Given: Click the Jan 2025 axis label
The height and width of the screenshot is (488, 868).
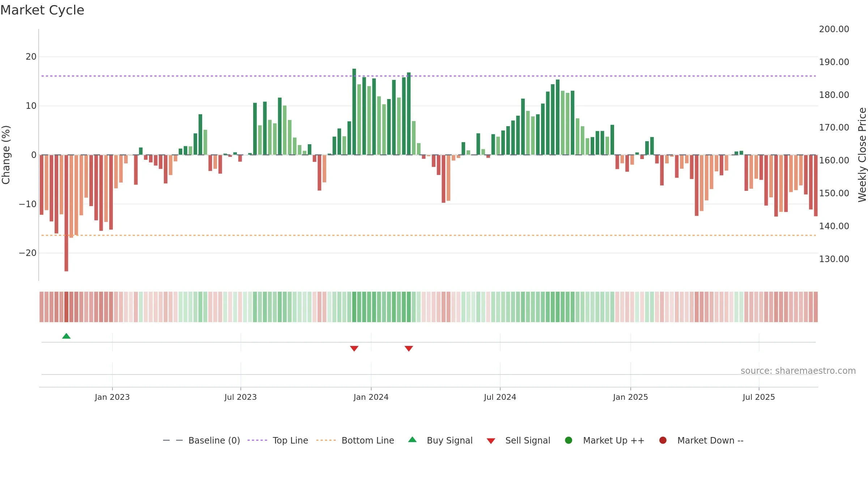Looking at the screenshot, I should (630, 397).
